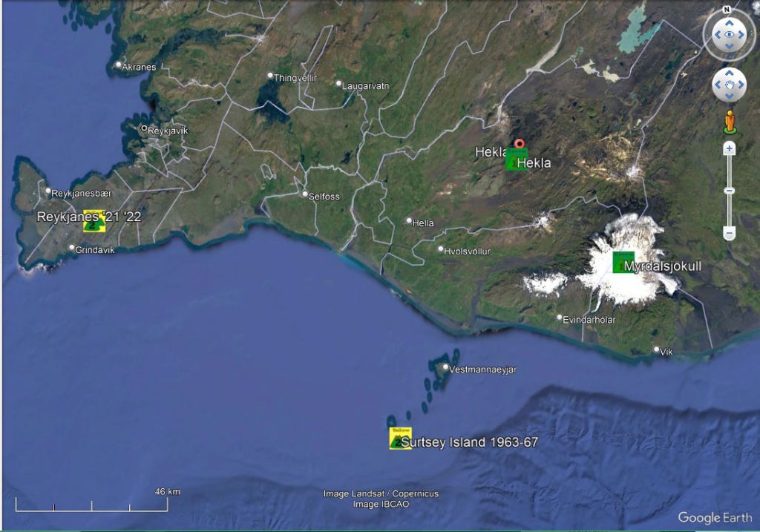Click the red circle marker above Hekla
The height and width of the screenshot is (532, 760).
[x=520, y=144]
